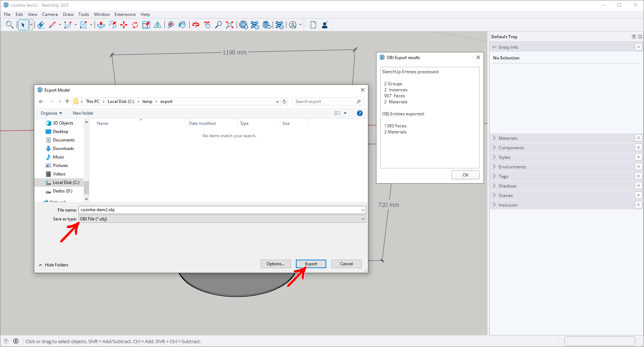Screen dimensions: 644x347
Task: Click the Back arrow in Export dialog
Action: click(41, 102)
